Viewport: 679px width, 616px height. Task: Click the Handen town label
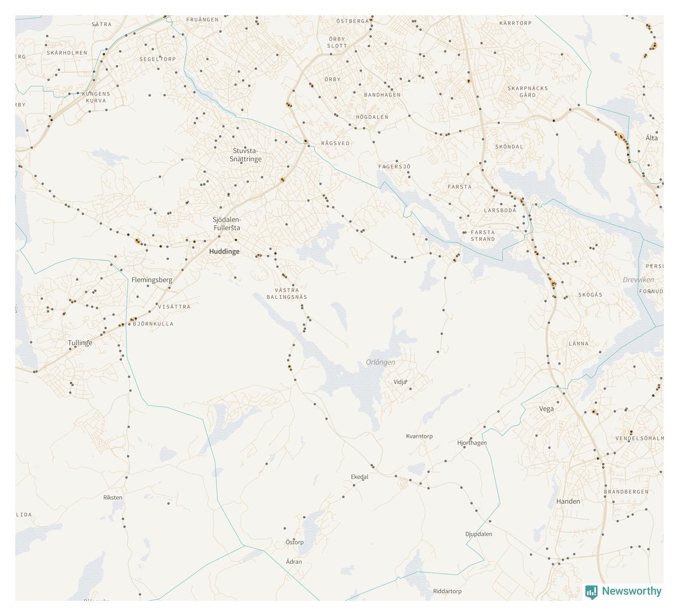(568, 501)
